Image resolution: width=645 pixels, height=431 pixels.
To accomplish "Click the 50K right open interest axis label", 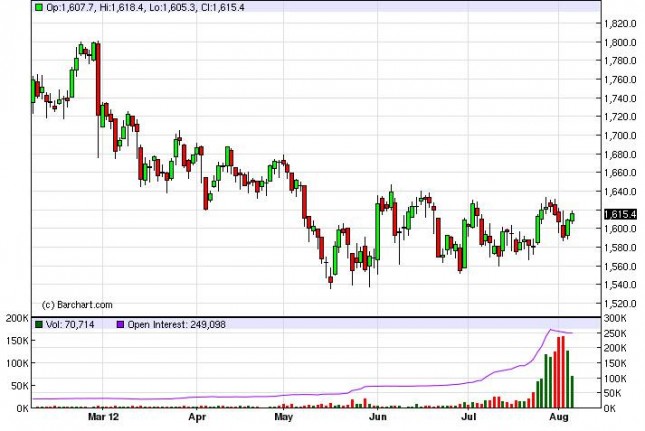I will (x=613, y=394).
